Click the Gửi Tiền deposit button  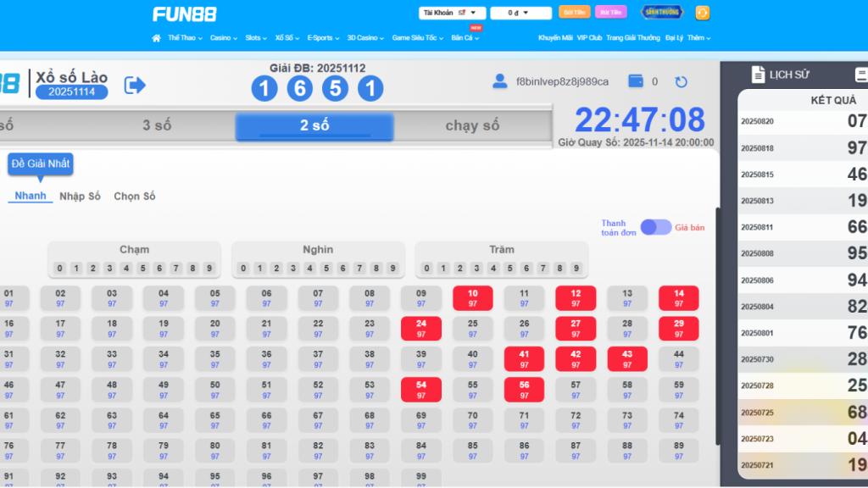(574, 13)
